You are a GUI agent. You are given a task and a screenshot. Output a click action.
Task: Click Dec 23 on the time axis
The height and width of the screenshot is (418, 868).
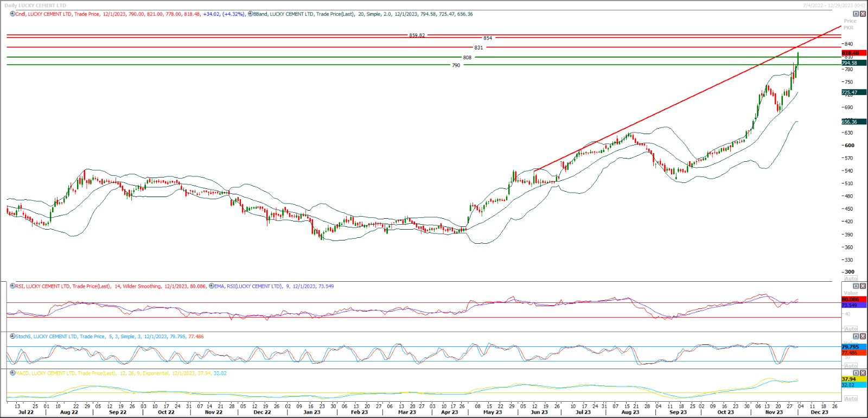pos(819,412)
